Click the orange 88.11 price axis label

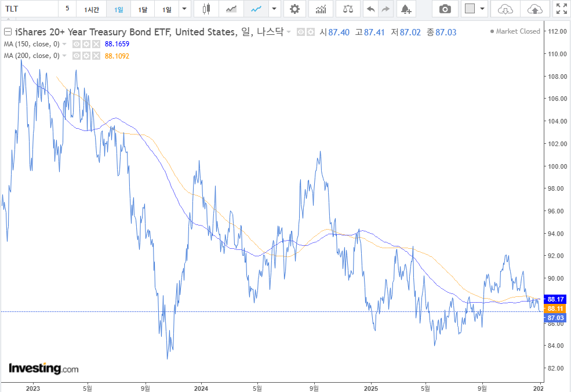[555, 308]
